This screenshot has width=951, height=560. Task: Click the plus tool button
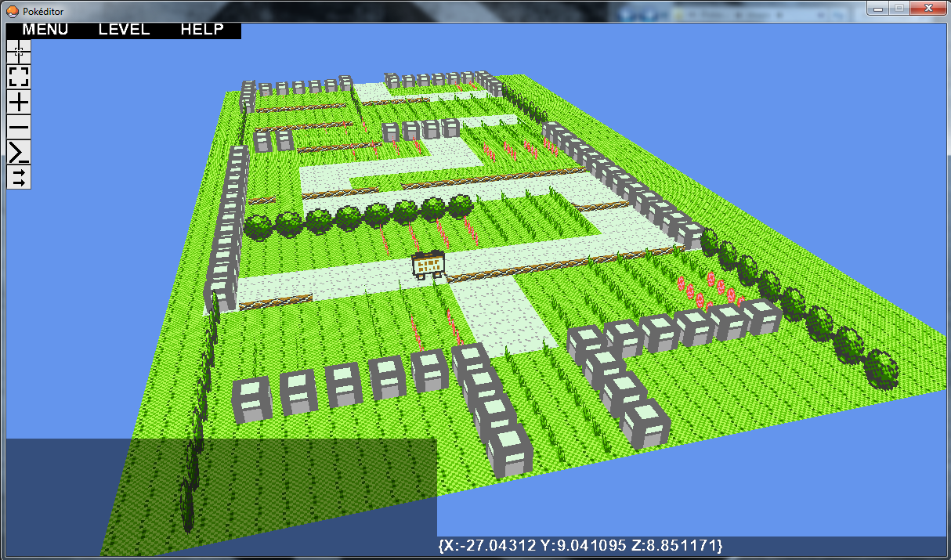[x=19, y=102]
